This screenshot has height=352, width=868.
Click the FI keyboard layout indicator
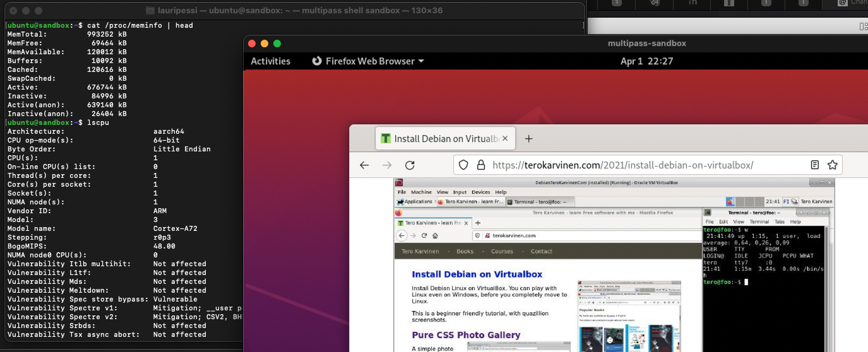point(787,202)
